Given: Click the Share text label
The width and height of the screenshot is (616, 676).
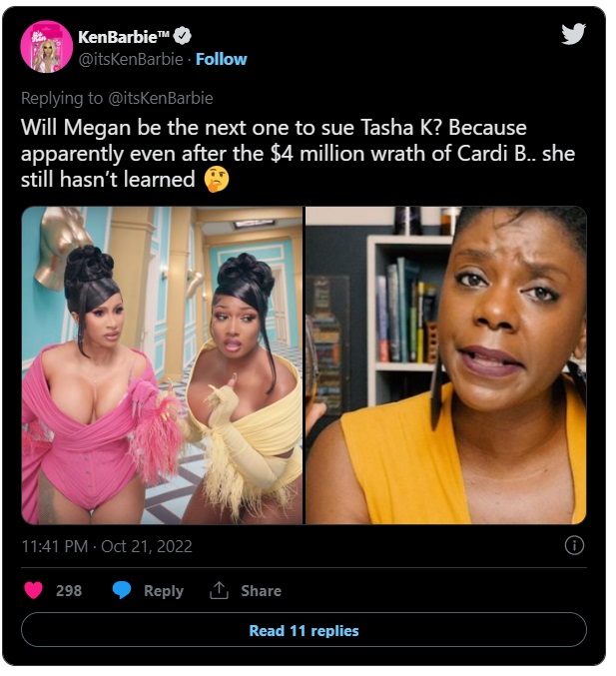Looking at the screenshot, I should click(x=261, y=590).
